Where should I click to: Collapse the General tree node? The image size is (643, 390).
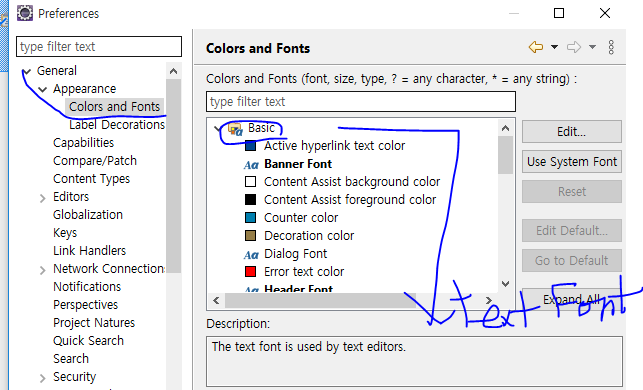pos(27,71)
